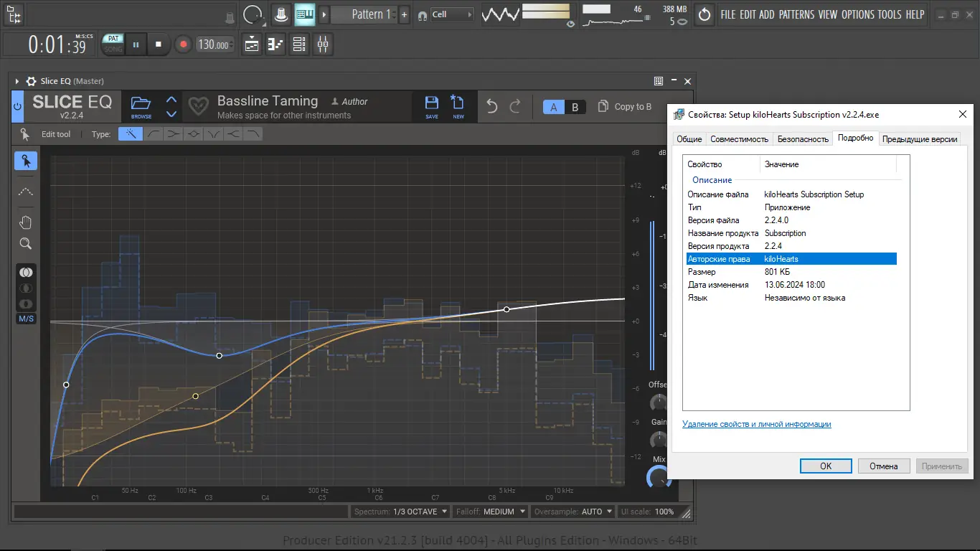Stop playback with the stop button
The image size is (980, 551).
tap(159, 44)
